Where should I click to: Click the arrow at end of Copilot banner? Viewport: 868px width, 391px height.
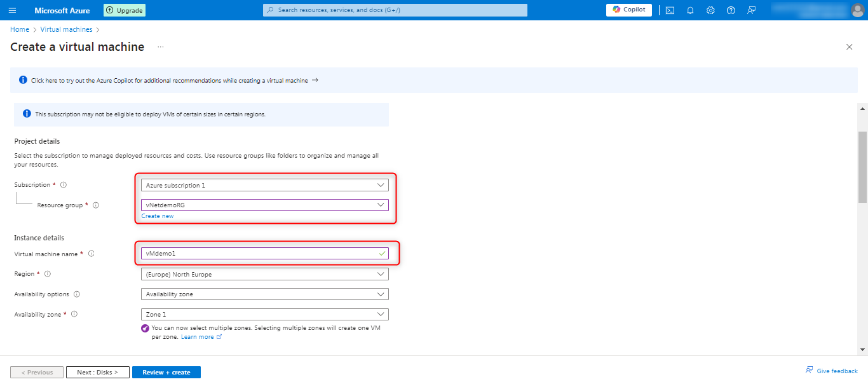tap(315, 80)
